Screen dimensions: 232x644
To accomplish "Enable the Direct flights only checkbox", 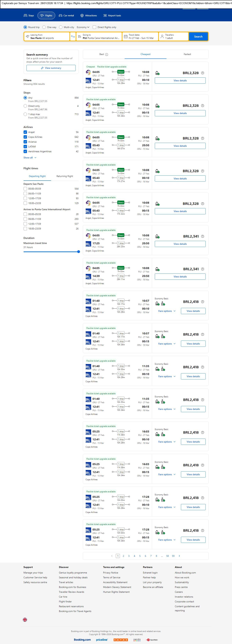I will click(94, 27).
